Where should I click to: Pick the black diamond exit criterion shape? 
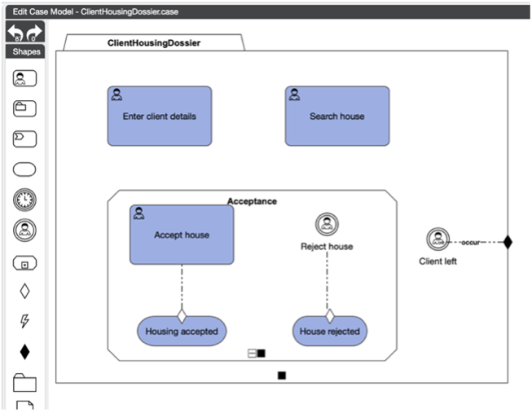tap(24, 352)
